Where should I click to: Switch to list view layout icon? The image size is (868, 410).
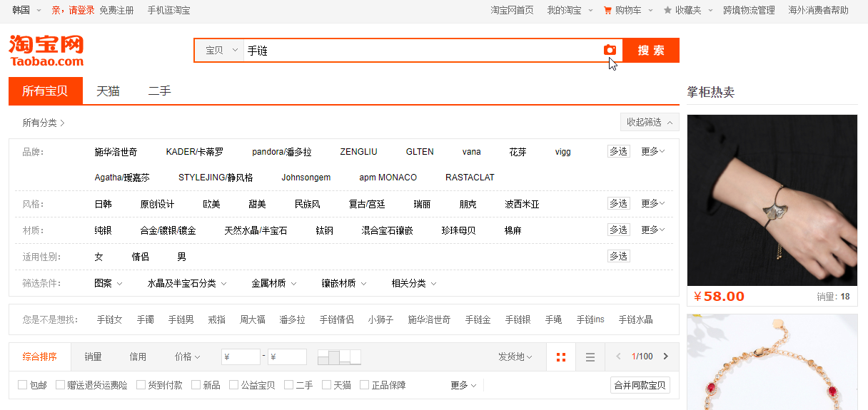click(590, 357)
